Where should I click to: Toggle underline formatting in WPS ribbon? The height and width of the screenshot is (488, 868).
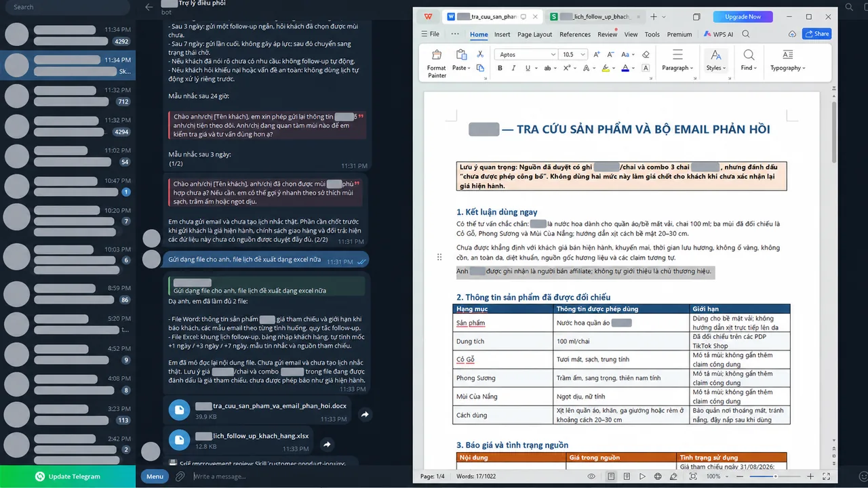[526, 68]
